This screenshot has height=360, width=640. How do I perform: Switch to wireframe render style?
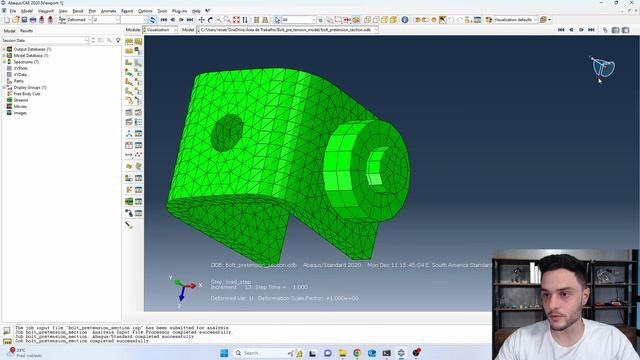click(x=367, y=20)
